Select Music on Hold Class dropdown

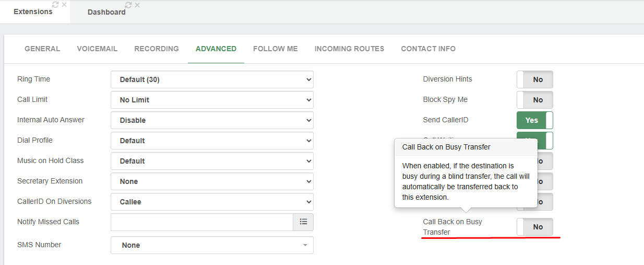[212, 161]
